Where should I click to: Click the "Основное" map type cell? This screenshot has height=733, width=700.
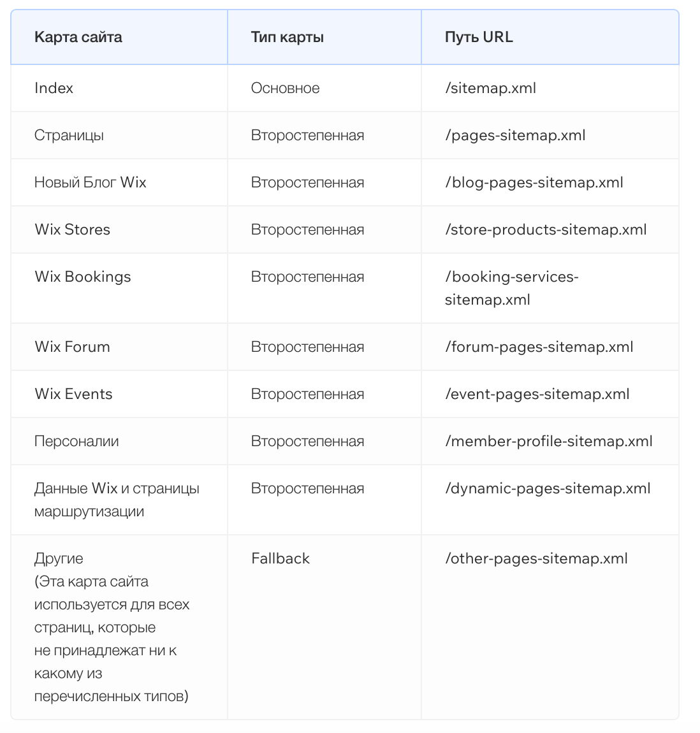(285, 88)
